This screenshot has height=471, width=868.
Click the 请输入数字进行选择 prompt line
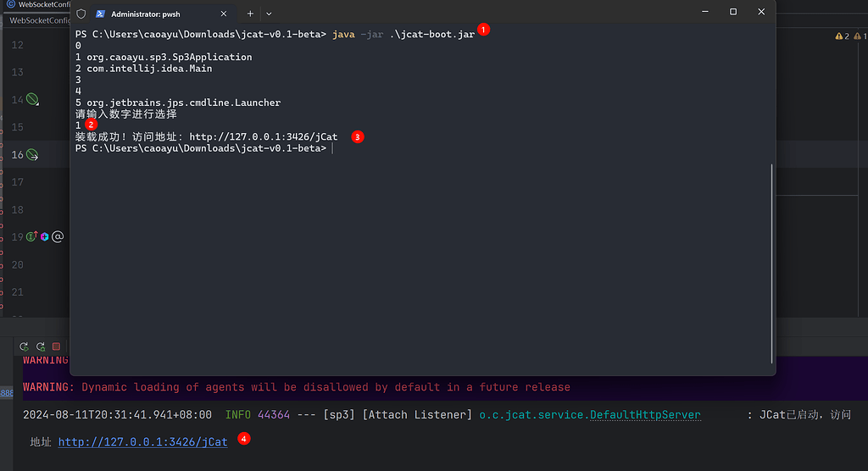tap(126, 114)
